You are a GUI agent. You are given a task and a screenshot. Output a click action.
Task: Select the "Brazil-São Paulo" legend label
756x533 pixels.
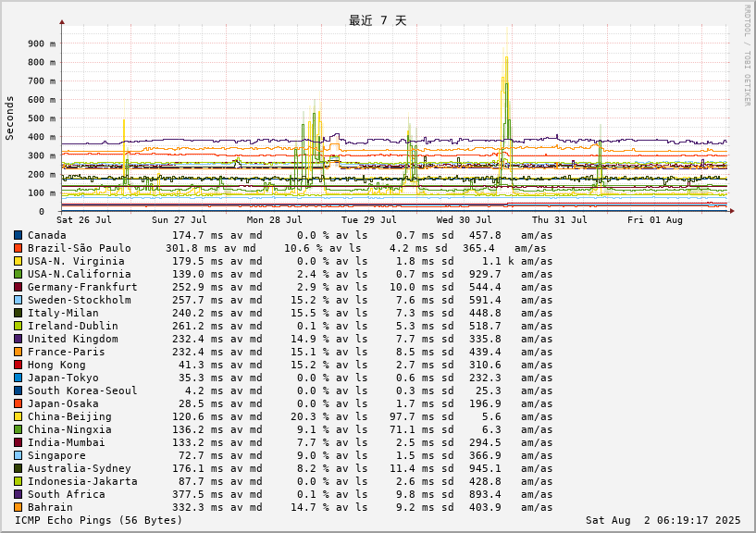point(79,248)
